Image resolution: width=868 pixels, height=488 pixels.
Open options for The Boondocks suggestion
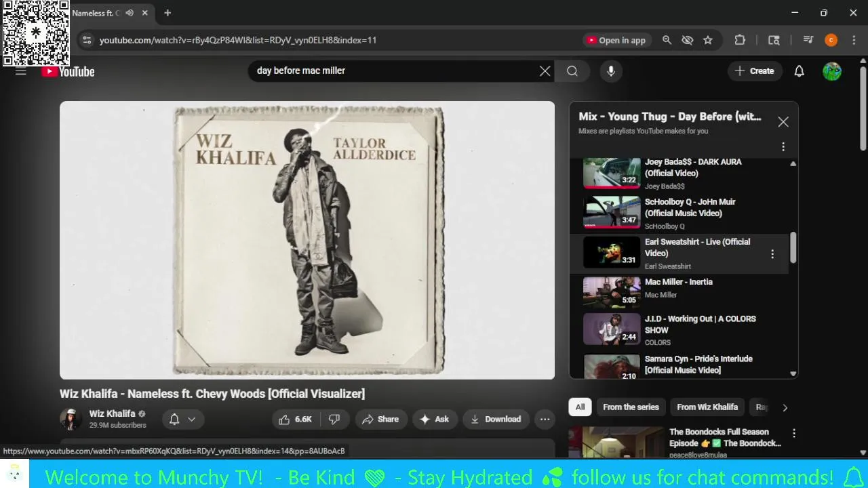click(793, 433)
